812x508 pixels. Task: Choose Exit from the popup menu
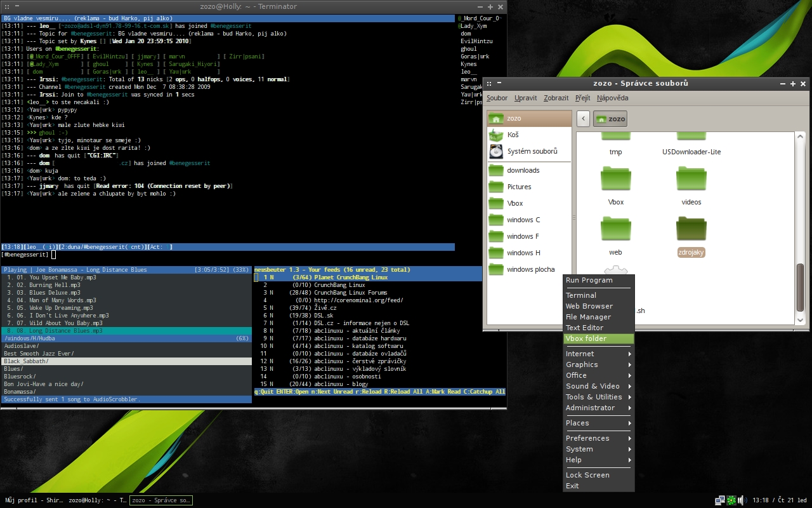599,486
